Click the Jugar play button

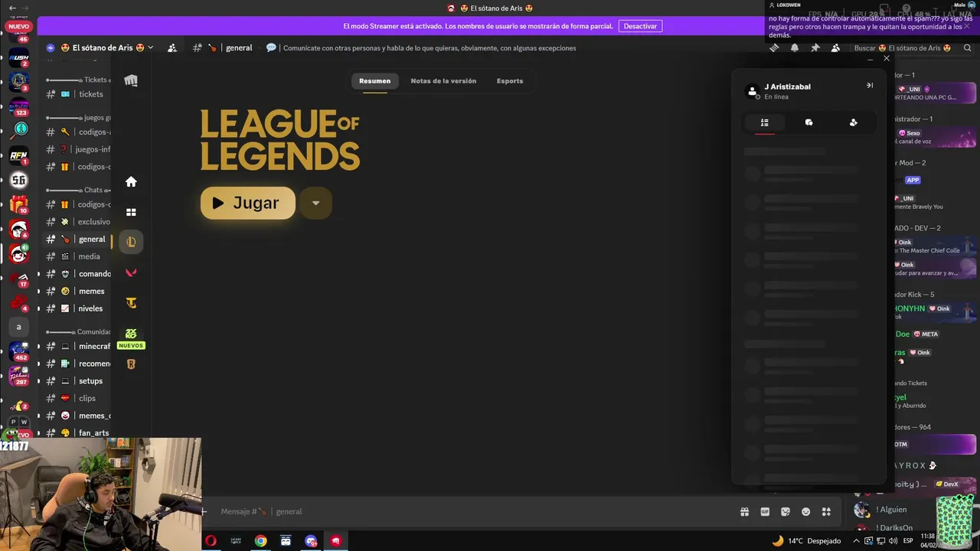[x=247, y=203]
